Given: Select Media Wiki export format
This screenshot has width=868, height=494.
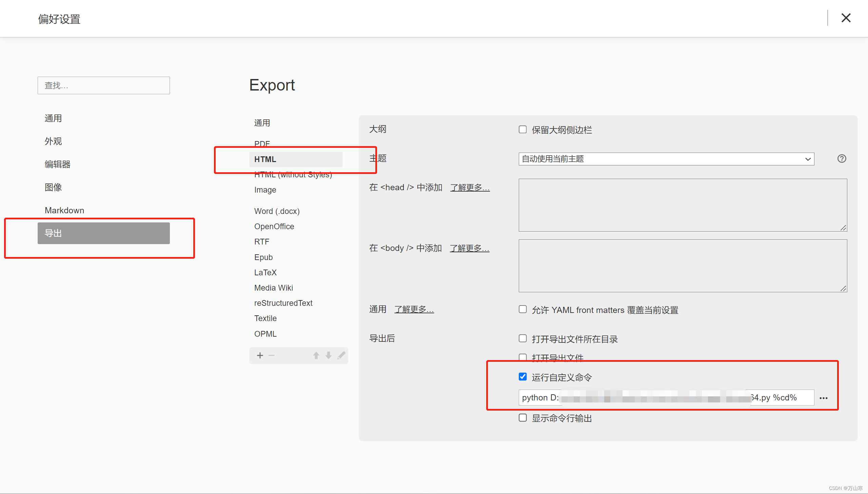Looking at the screenshot, I should tap(274, 288).
